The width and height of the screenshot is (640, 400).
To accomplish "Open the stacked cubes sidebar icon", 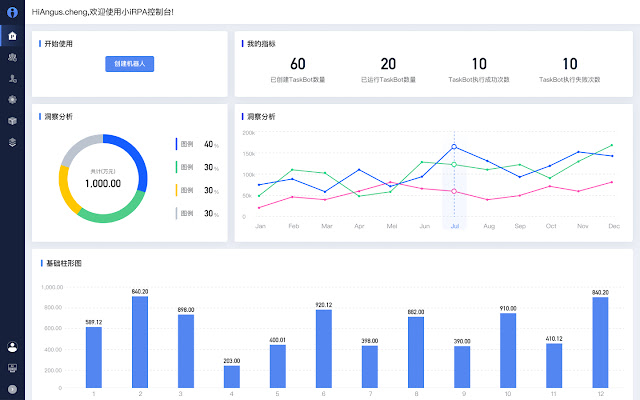I will pyautogui.click(x=12, y=57).
